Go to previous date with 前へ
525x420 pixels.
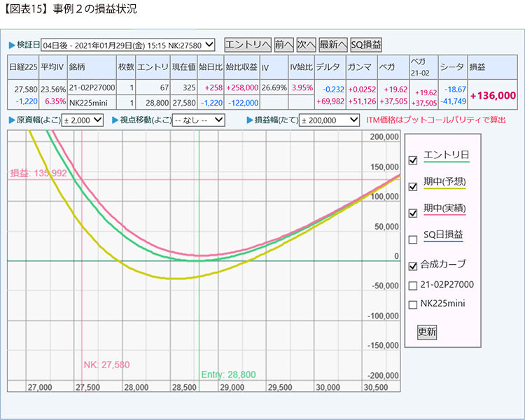pyautogui.click(x=283, y=44)
